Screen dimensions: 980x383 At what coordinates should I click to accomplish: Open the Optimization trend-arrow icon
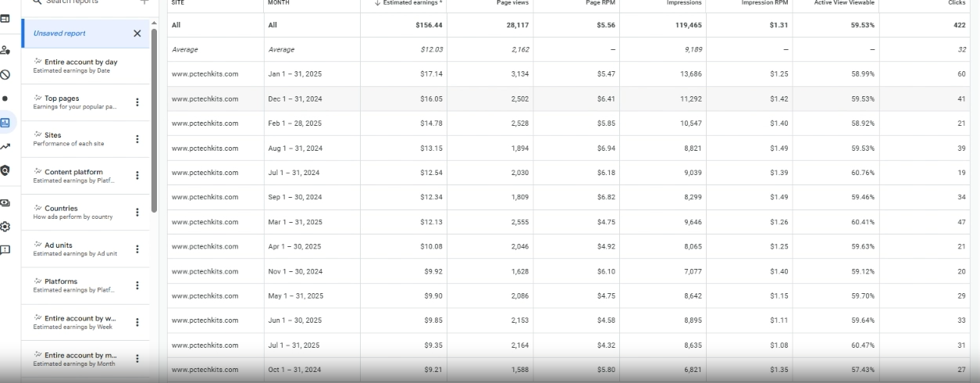[5, 146]
